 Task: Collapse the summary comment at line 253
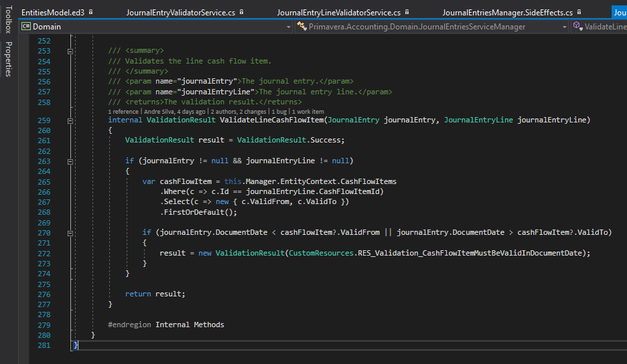tap(70, 51)
